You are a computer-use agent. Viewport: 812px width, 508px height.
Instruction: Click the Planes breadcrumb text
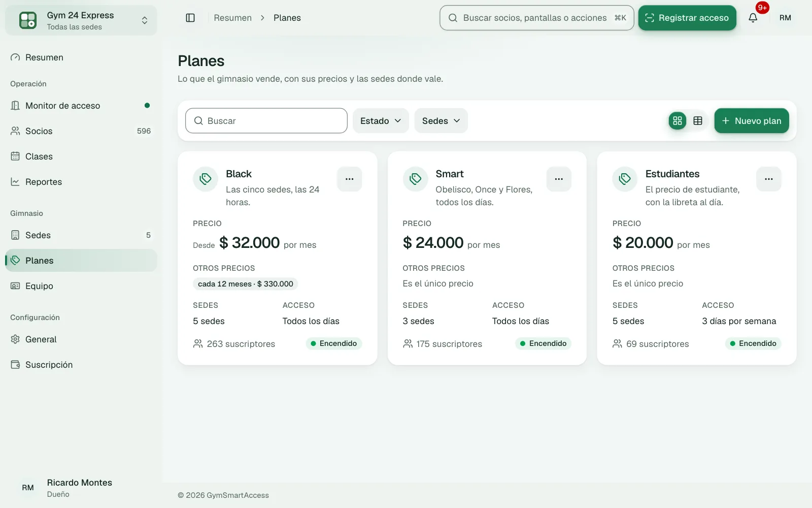point(287,18)
